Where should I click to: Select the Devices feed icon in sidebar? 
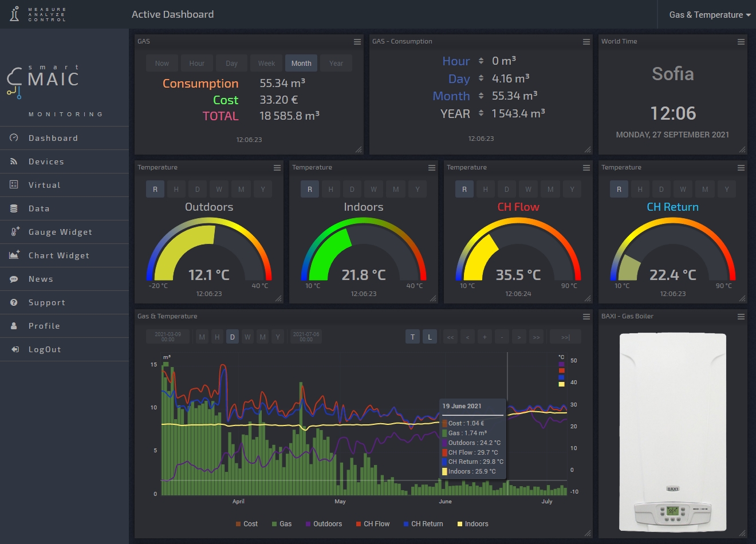(14, 161)
